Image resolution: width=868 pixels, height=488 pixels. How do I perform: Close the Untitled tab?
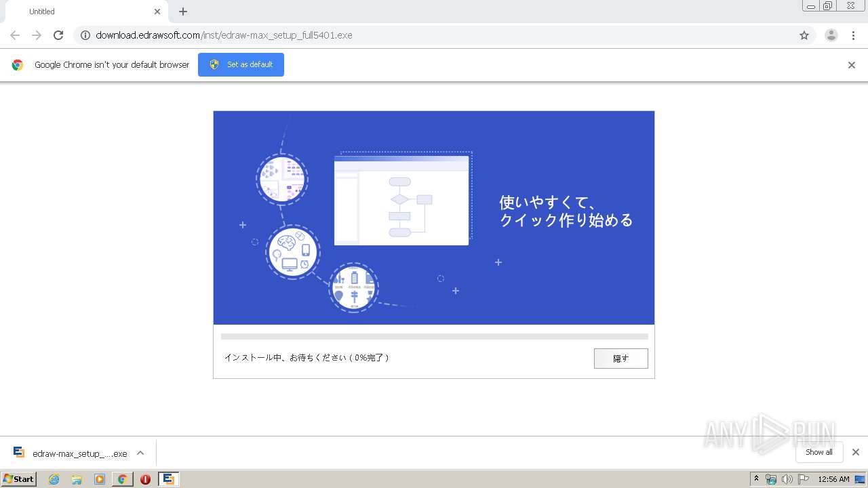coord(157,12)
